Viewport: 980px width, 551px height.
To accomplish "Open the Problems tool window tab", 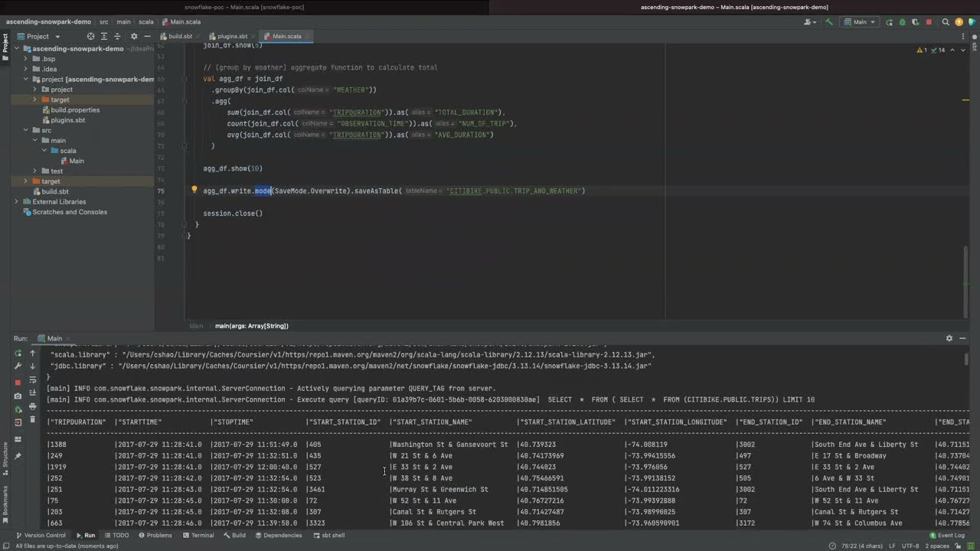I will point(154,535).
